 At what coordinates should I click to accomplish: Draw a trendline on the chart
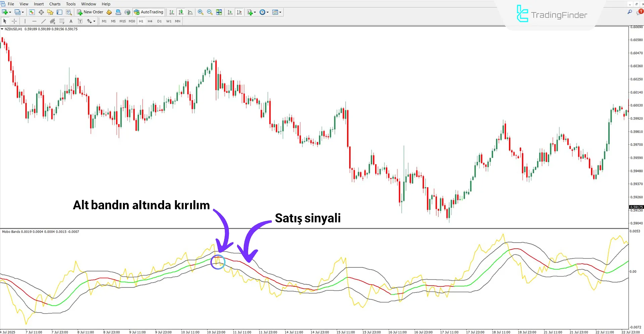coord(44,21)
